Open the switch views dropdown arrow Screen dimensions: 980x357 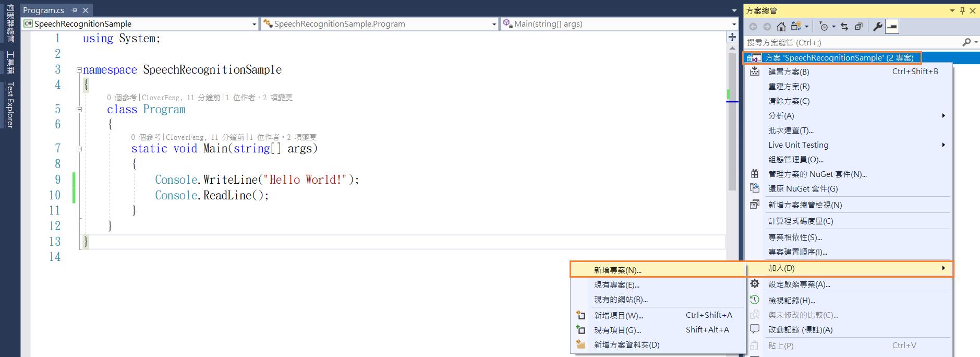806,27
